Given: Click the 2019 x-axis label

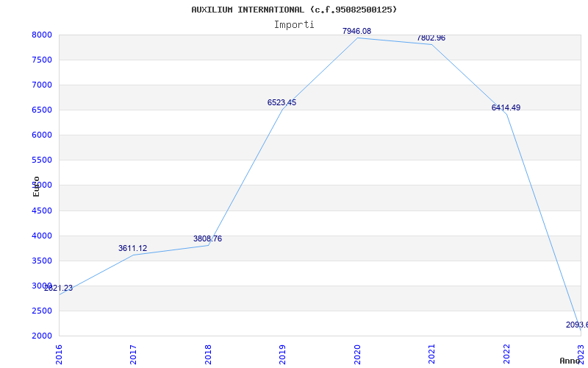Looking at the screenshot, I should [x=282, y=355].
